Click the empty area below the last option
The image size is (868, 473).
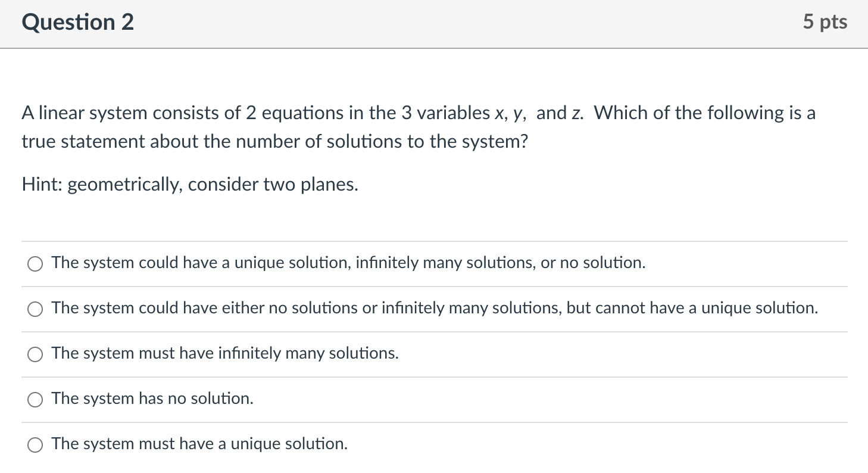pyautogui.click(x=434, y=466)
